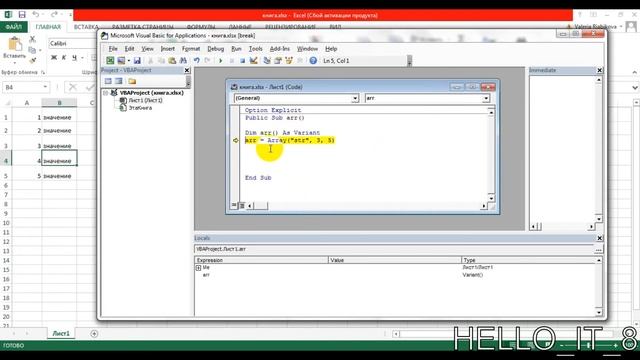Image resolution: width=640 pixels, height=360 pixels.
Task: Collapse the VBAProject (книга.xlsx) tree node
Action: coord(106,93)
